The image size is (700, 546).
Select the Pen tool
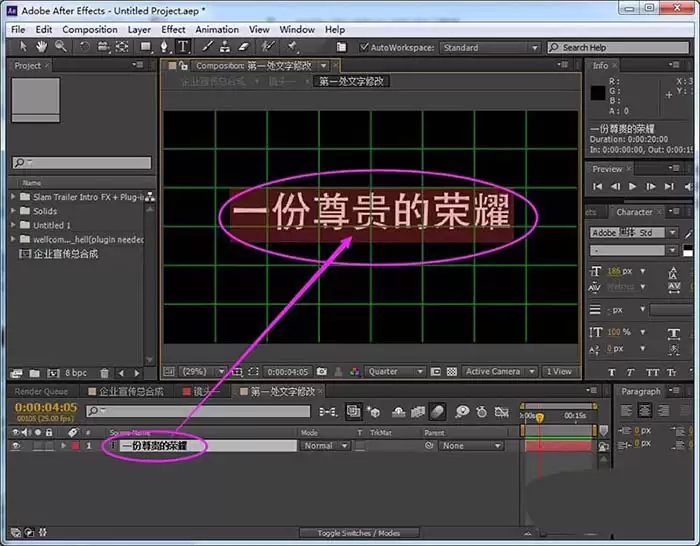pos(164,46)
